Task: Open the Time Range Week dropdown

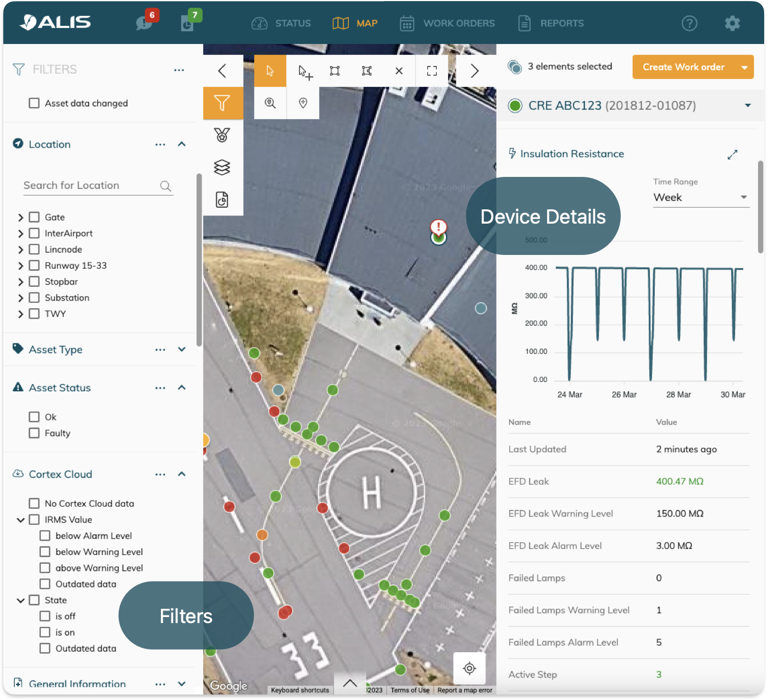Action: click(x=700, y=198)
